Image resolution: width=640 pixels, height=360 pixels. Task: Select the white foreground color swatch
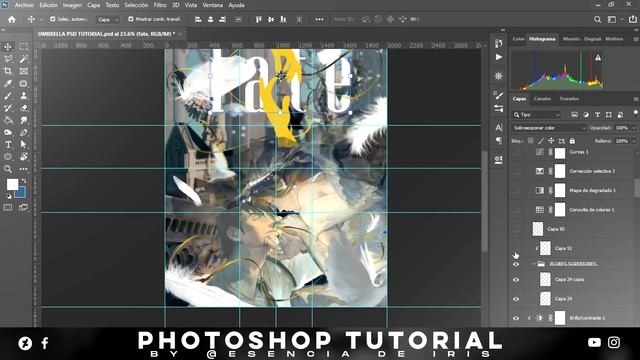(x=12, y=184)
